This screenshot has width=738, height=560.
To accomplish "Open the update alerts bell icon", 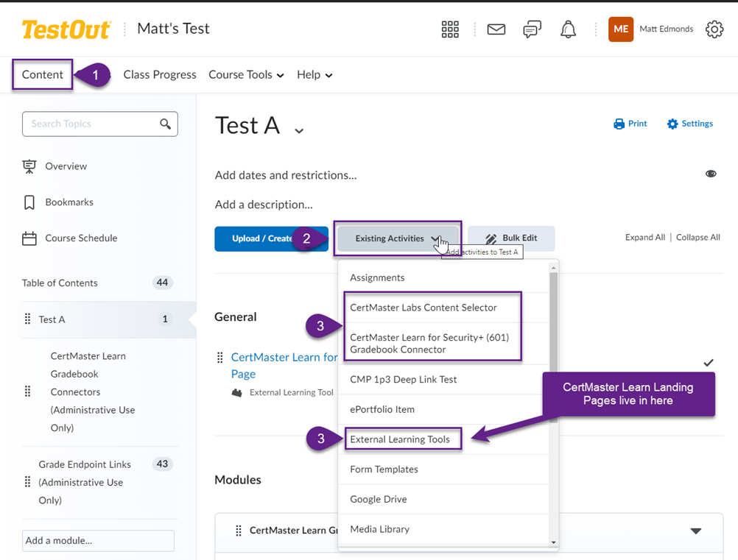I will click(x=568, y=29).
